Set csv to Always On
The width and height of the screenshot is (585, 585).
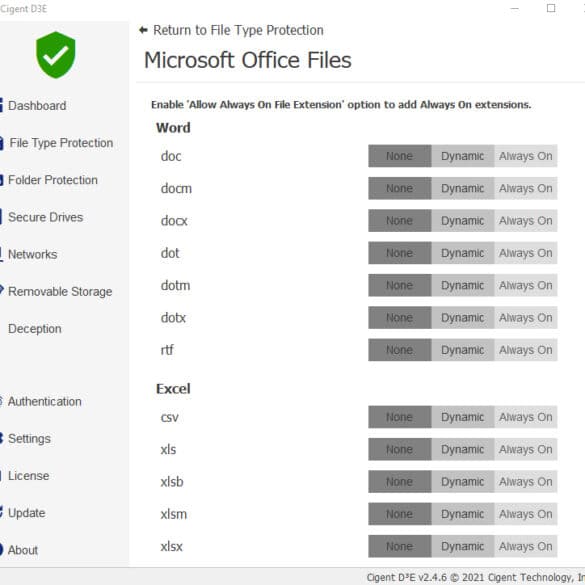[526, 417]
